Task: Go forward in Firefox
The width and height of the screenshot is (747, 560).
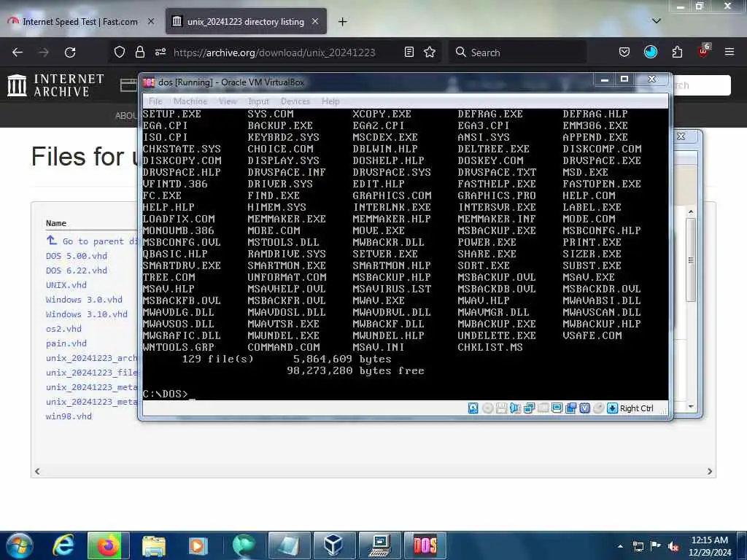Action: pos(44,52)
